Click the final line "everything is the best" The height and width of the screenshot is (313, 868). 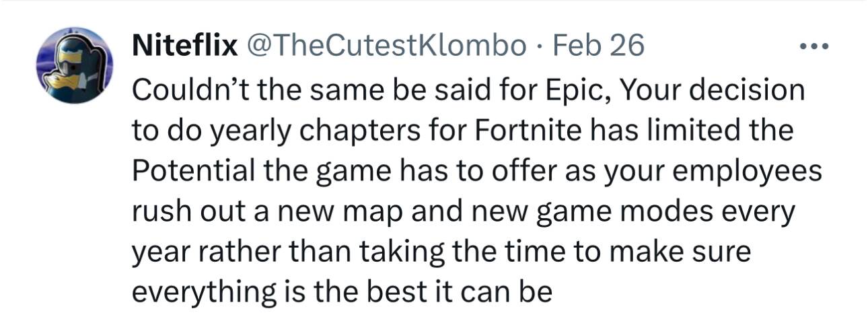tap(342, 293)
